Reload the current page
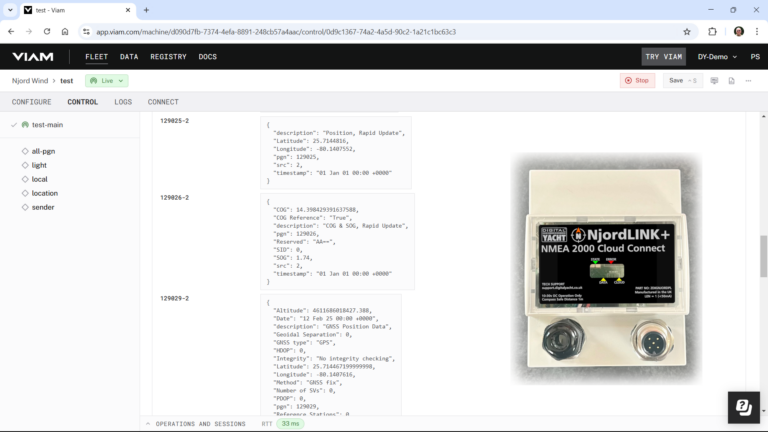Viewport: 768px width, 432px height. pos(47,32)
